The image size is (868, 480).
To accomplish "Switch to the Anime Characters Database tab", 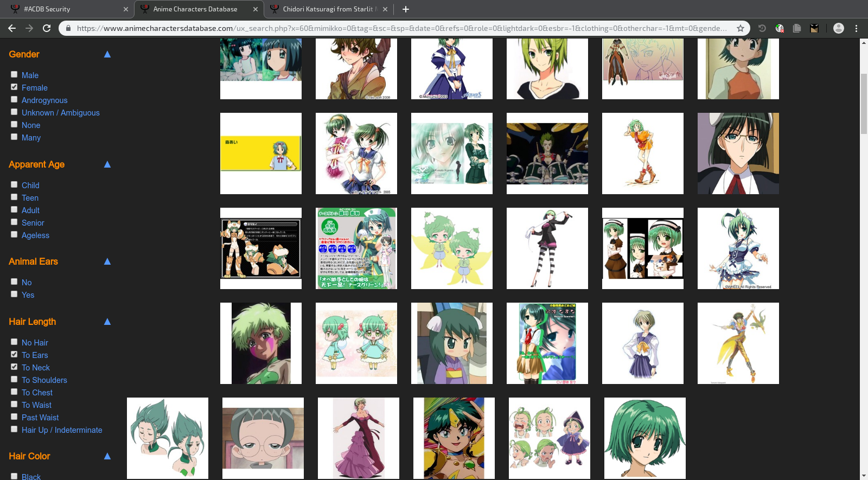I will point(199,9).
